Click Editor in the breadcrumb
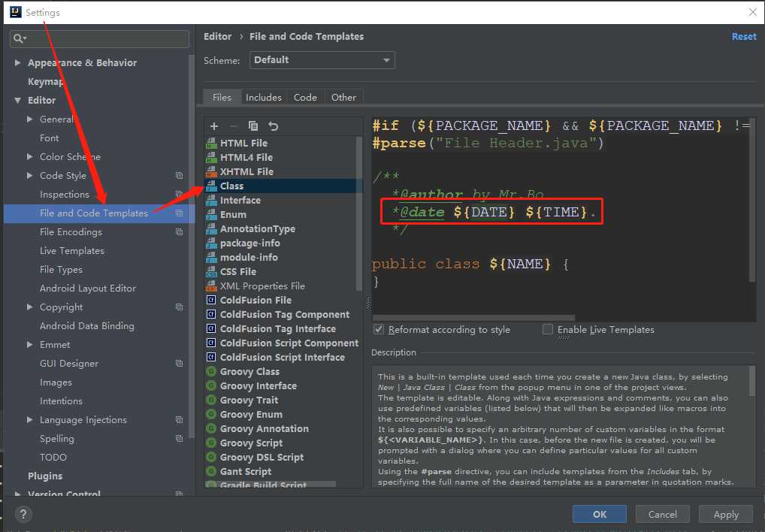Screen dimensions: 765x532 pyautogui.click(x=218, y=37)
